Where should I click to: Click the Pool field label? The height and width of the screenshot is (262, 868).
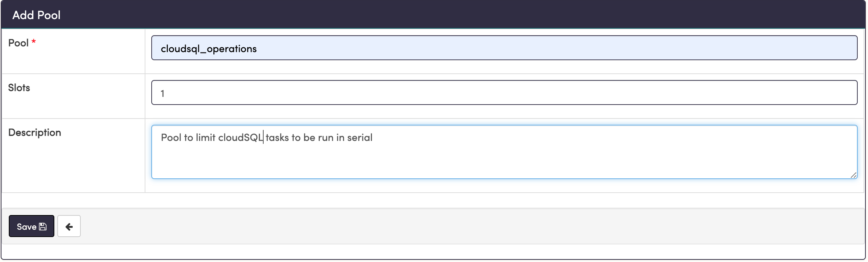coord(18,43)
